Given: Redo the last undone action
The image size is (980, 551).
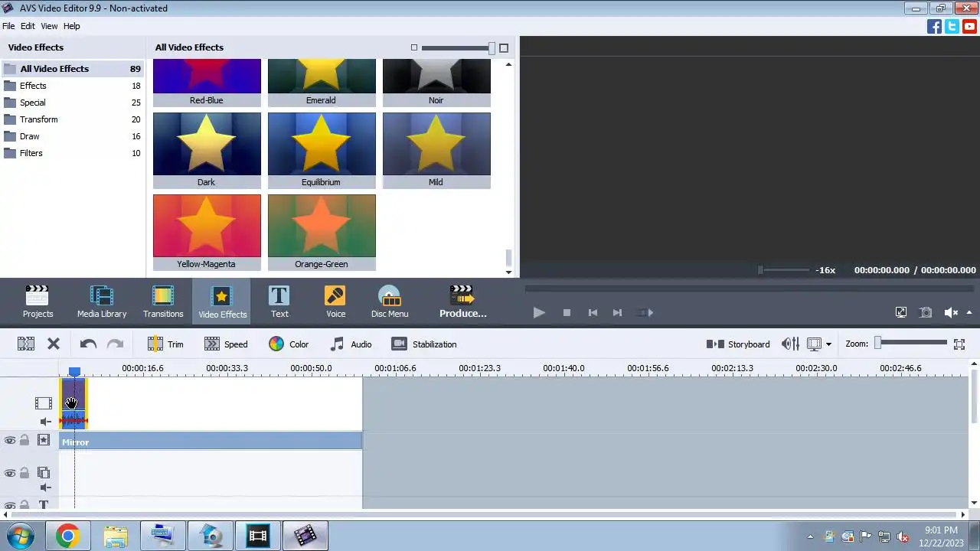Looking at the screenshot, I should click(115, 344).
